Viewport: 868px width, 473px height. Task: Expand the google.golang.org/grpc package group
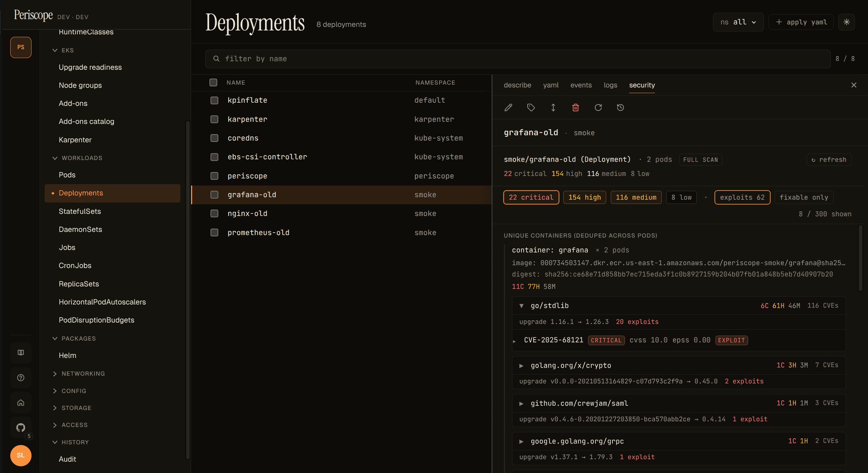(x=521, y=441)
